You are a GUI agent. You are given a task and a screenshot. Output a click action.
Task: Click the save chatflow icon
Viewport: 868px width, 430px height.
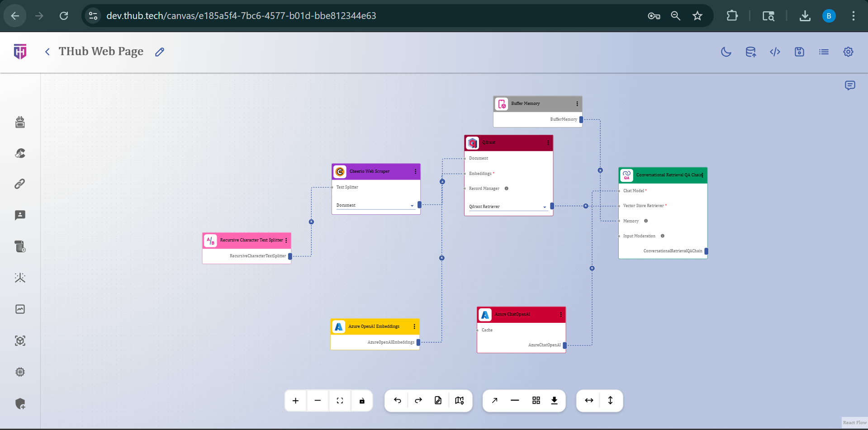click(x=799, y=52)
